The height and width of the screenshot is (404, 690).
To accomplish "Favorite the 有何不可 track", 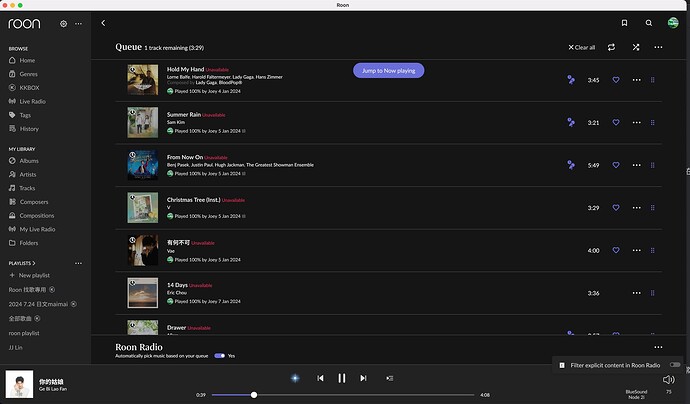I will coord(616,250).
